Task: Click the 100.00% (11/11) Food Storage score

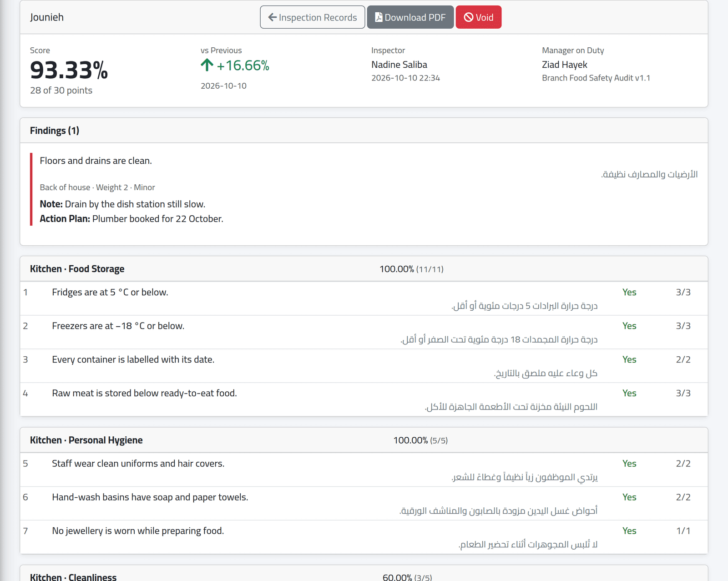Action: point(411,269)
